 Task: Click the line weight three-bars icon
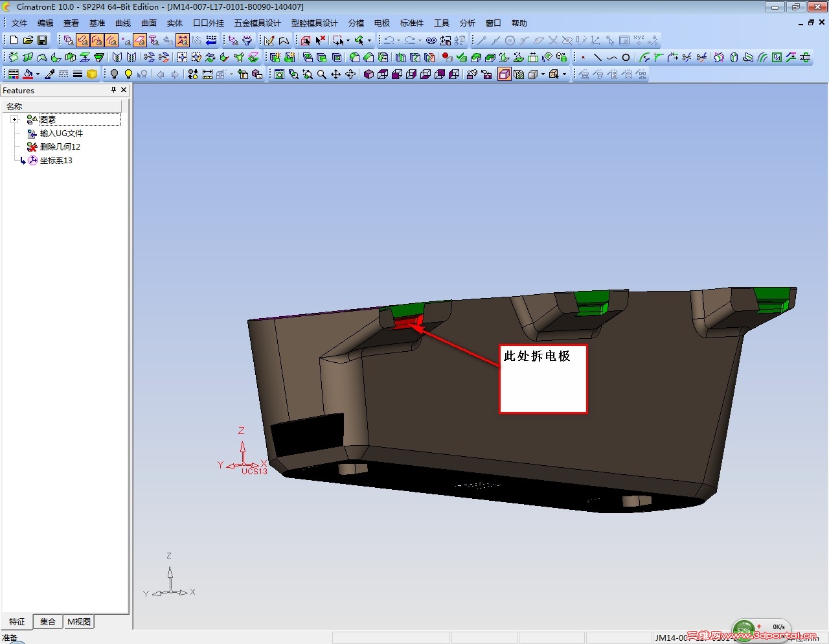coord(78,75)
